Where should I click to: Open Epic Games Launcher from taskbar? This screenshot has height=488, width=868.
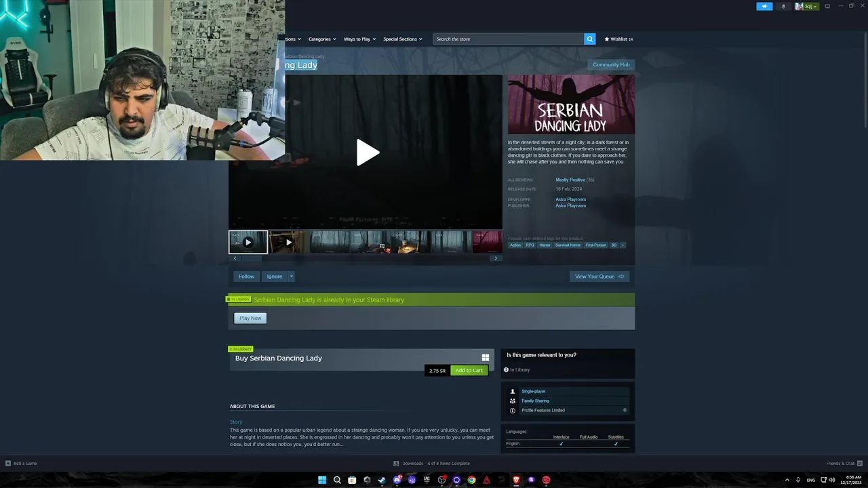click(x=427, y=480)
